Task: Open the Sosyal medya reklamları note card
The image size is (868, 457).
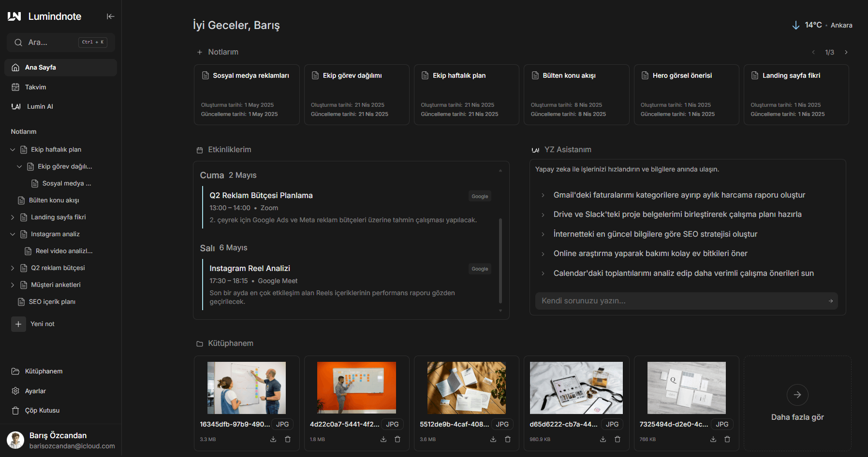Action: pos(247,95)
